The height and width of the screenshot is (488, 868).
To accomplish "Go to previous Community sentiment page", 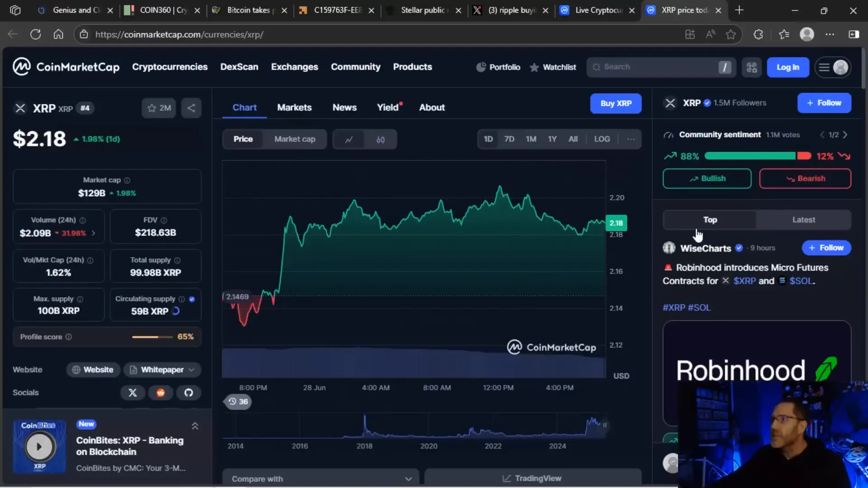I will [822, 135].
